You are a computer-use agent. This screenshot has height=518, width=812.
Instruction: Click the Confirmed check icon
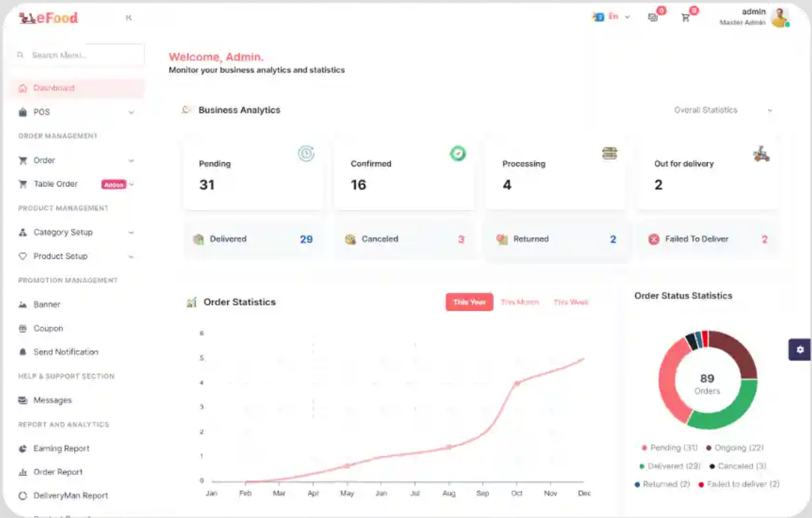(458, 153)
